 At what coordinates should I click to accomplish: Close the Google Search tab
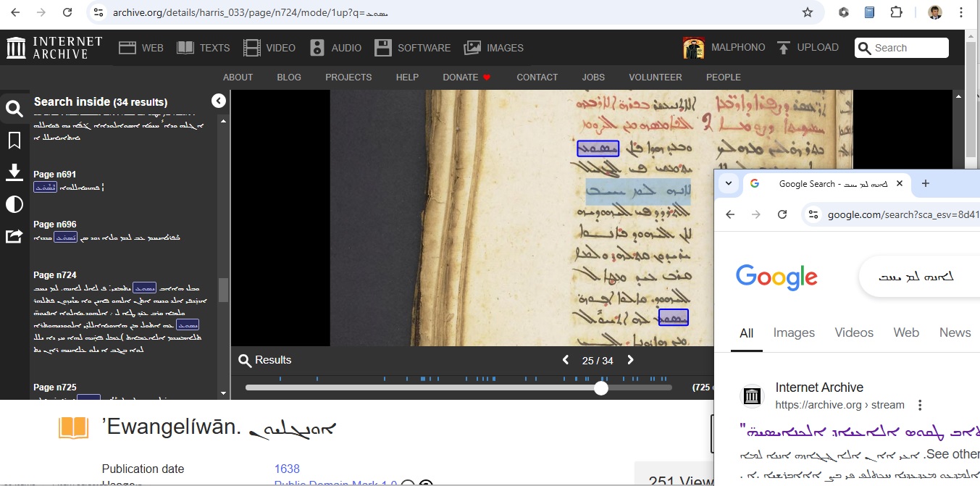point(900,184)
